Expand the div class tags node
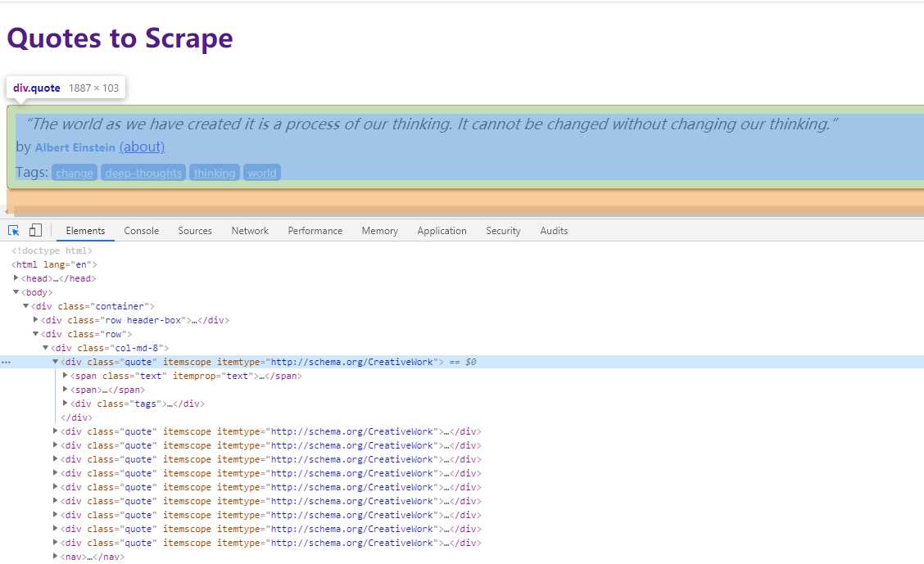This screenshot has width=924, height=564. point(65,404)
